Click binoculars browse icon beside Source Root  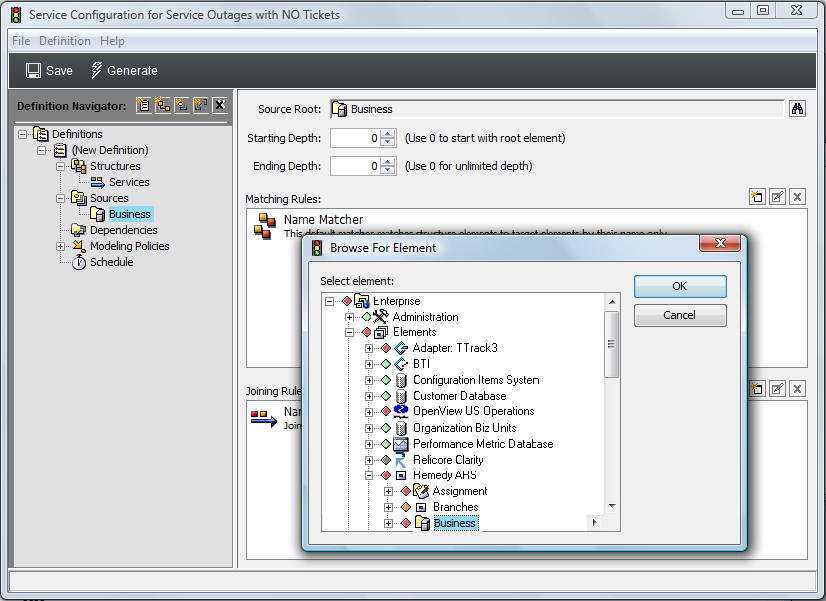click(x=797, y=109)
